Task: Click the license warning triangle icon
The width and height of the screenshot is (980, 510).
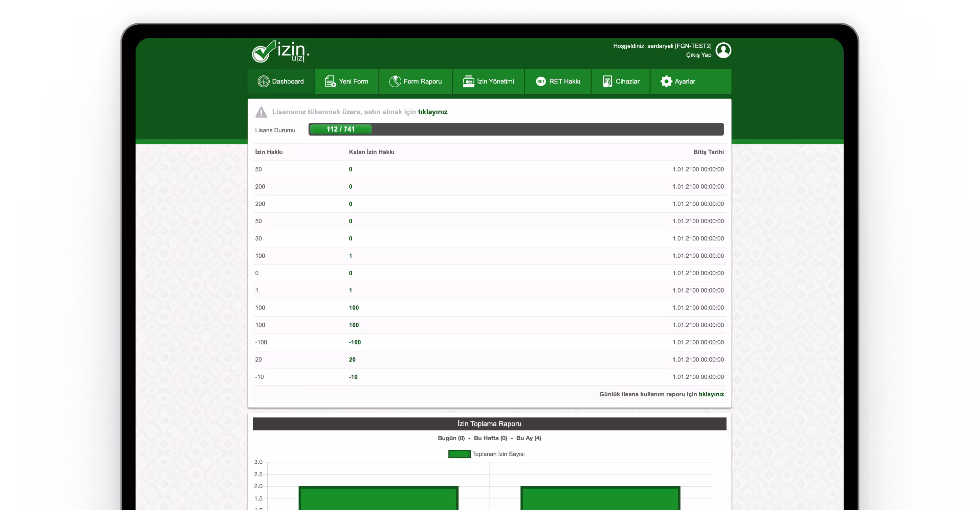Action: pos(261,112)
